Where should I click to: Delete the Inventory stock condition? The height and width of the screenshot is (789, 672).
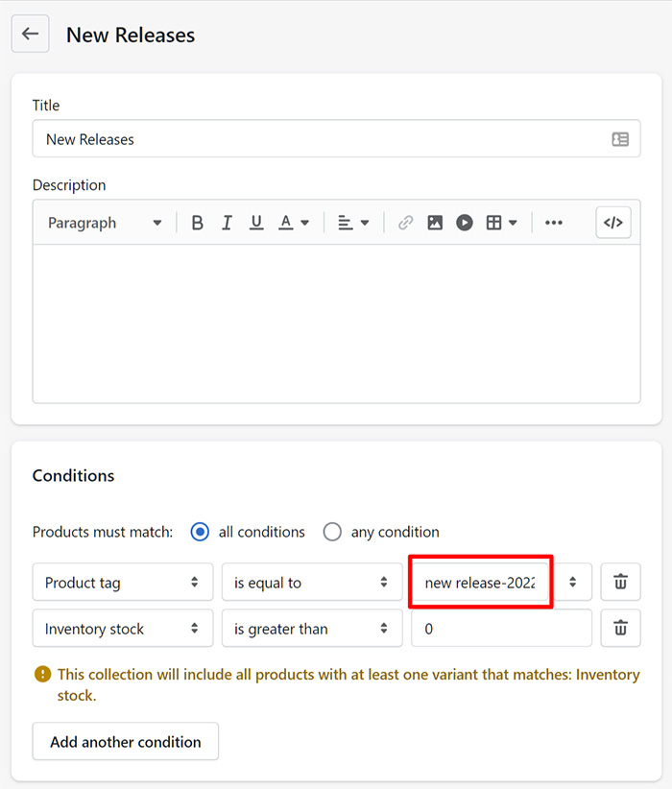click(x=621, y=629)
